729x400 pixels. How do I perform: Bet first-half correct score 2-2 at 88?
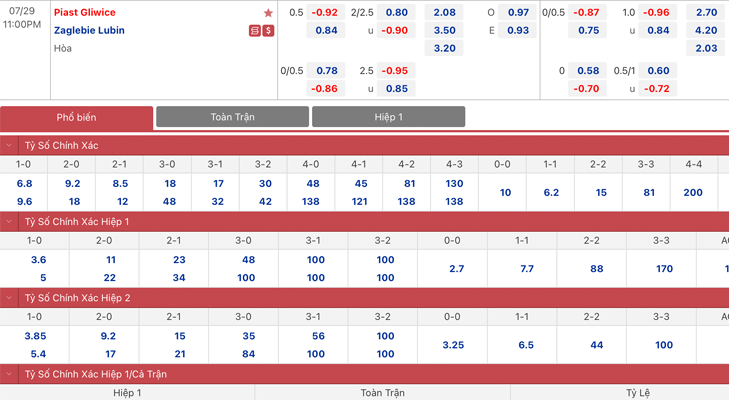pyautogui.click(x=596, y=269)
